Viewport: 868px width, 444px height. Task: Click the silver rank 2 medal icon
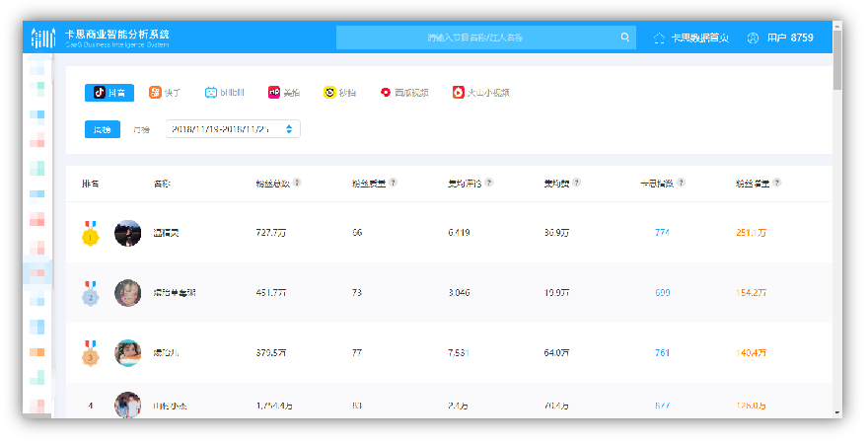click(x=90, y=293)
